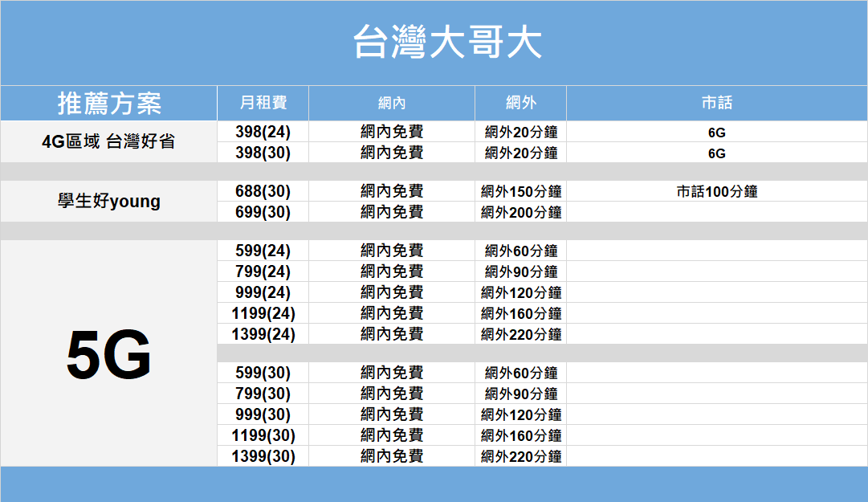Select the 月租費 column header
Screen dimensions: 868x502
click(x=263, y=104)
